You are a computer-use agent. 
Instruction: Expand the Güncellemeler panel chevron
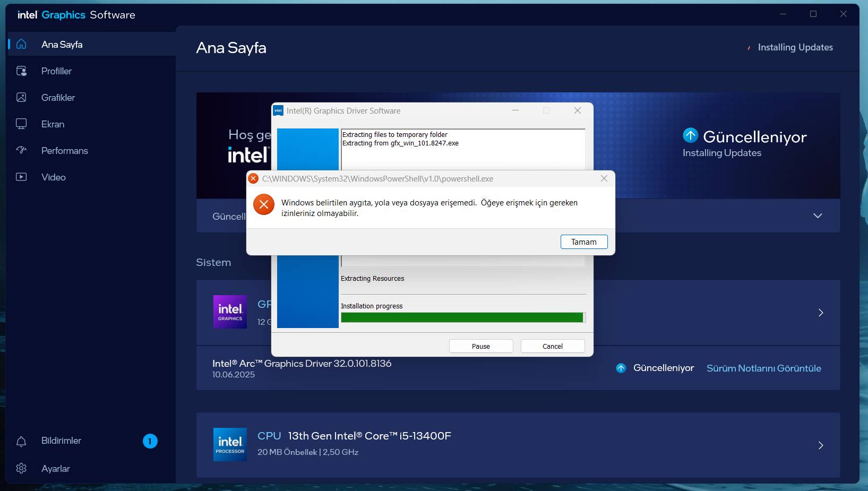click(x=818, y=216)
